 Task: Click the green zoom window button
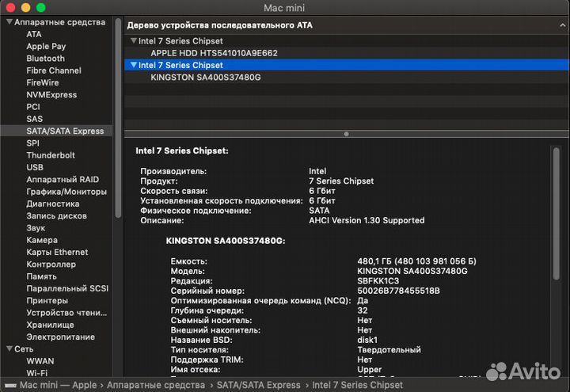pos(41,7)
